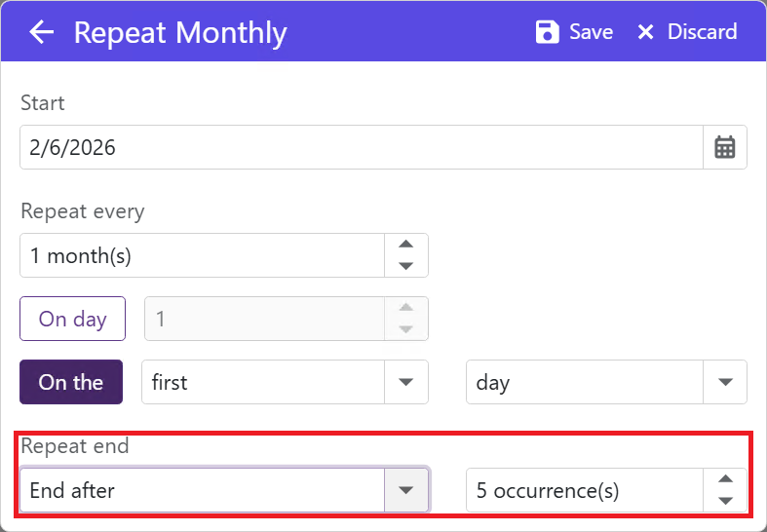767x532 pixels.
Task: Open the End after dropdown arrow
Action: (407, 490)
